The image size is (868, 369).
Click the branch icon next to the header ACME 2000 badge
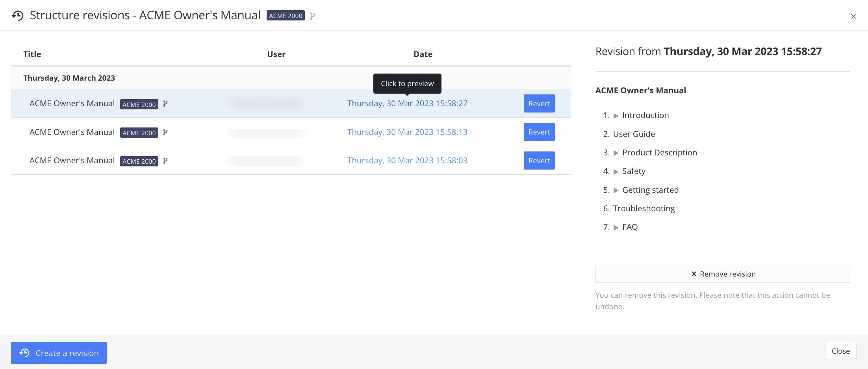point(312,16)
